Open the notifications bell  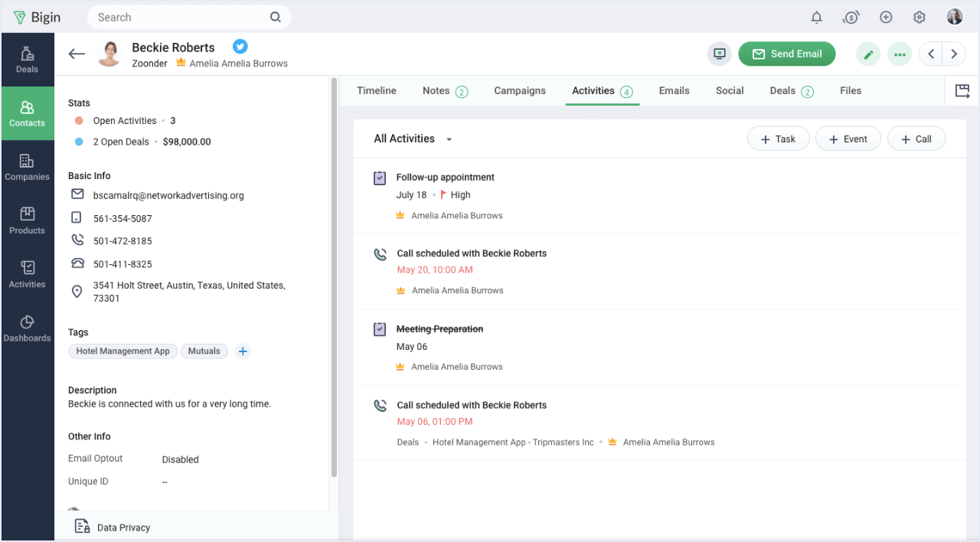coord(816,17)
